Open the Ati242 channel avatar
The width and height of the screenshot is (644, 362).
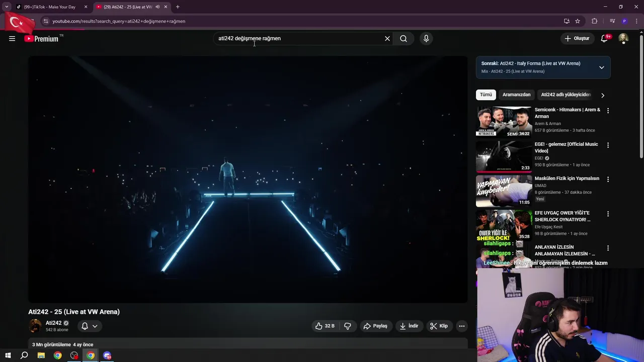[35, 326]
